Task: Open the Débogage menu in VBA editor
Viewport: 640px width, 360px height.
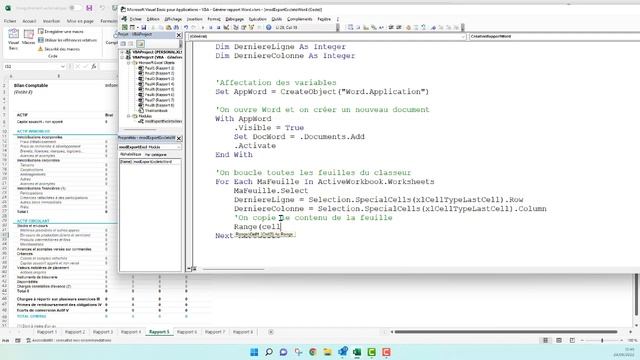Action: click(x=234, y=19)
